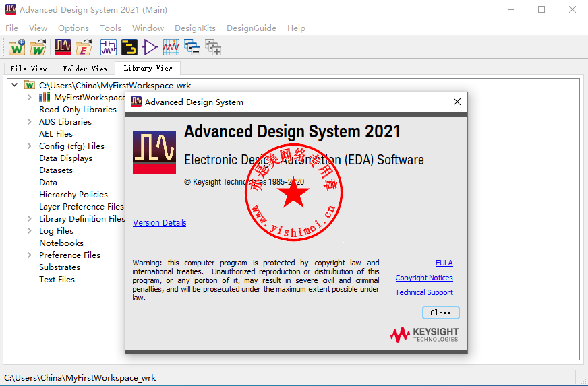Click the Close button in About dialog
Viewport: 588px width, 386px height.
pyautogui.click(x=440, y=313)
